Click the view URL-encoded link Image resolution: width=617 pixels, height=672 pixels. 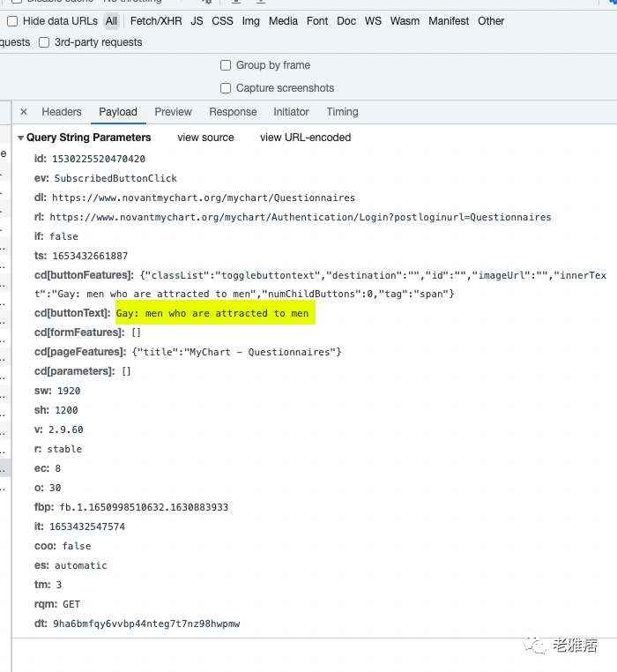306,138
